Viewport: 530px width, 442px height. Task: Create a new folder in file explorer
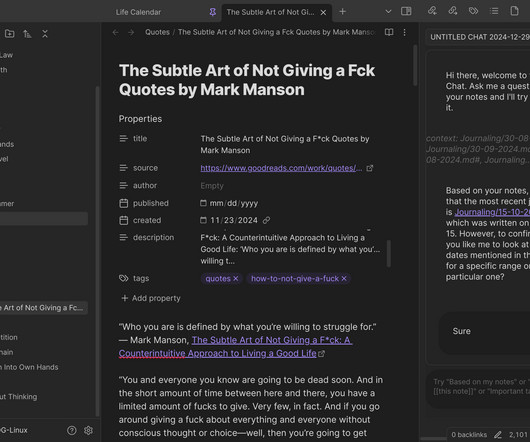pyautogui.click(x=10, y=33)
